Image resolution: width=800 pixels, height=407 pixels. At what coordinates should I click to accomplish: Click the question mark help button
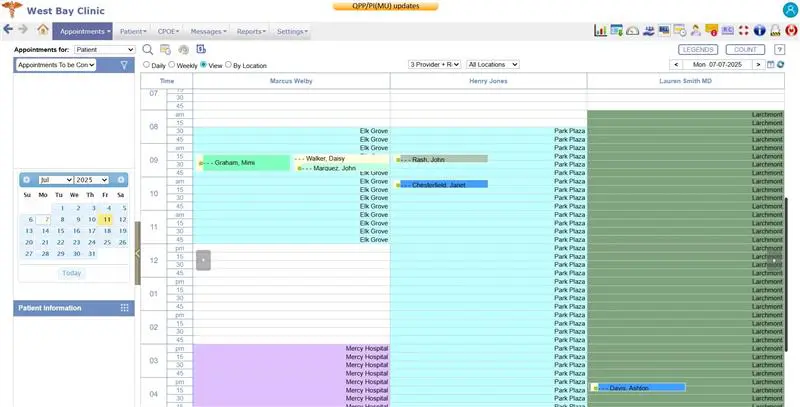point(779,49)
